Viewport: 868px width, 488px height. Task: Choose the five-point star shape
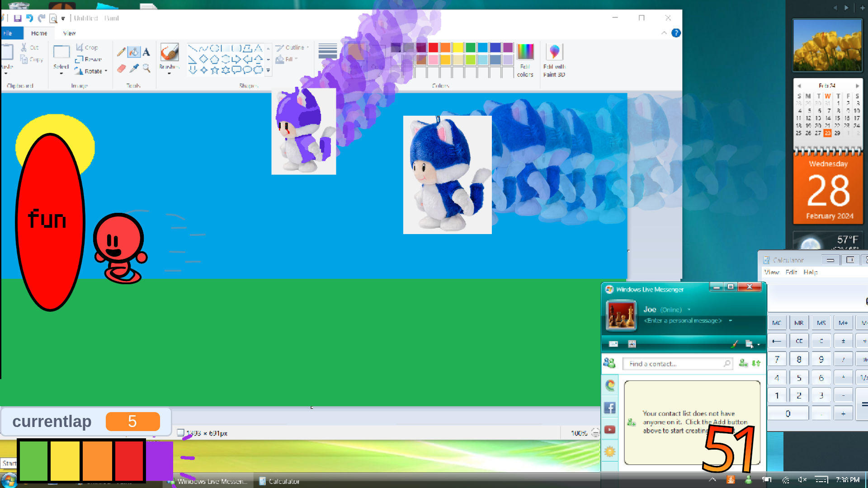coord(215,70)
